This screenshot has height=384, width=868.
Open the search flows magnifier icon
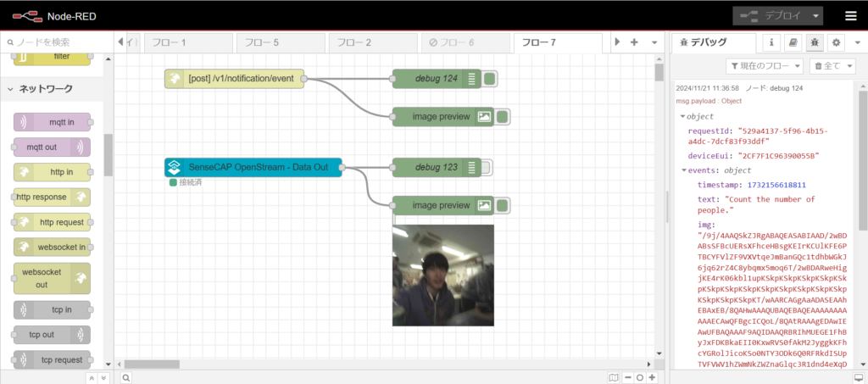pyautogui.click(x=126, y=377)
